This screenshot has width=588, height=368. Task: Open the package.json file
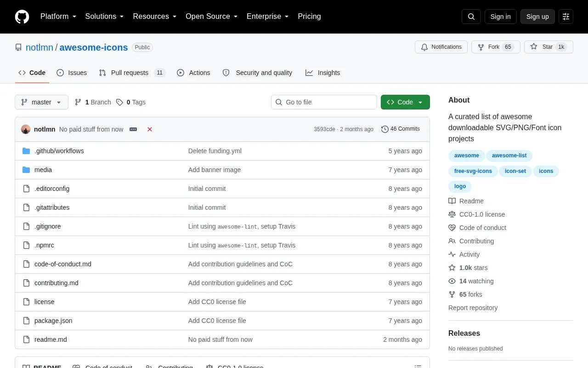coord(53,321)
